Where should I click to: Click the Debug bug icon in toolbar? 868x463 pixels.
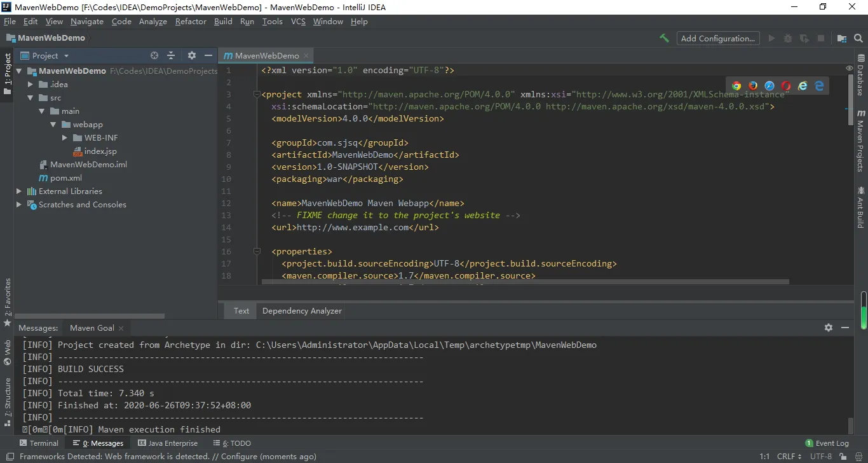[788, 38]
